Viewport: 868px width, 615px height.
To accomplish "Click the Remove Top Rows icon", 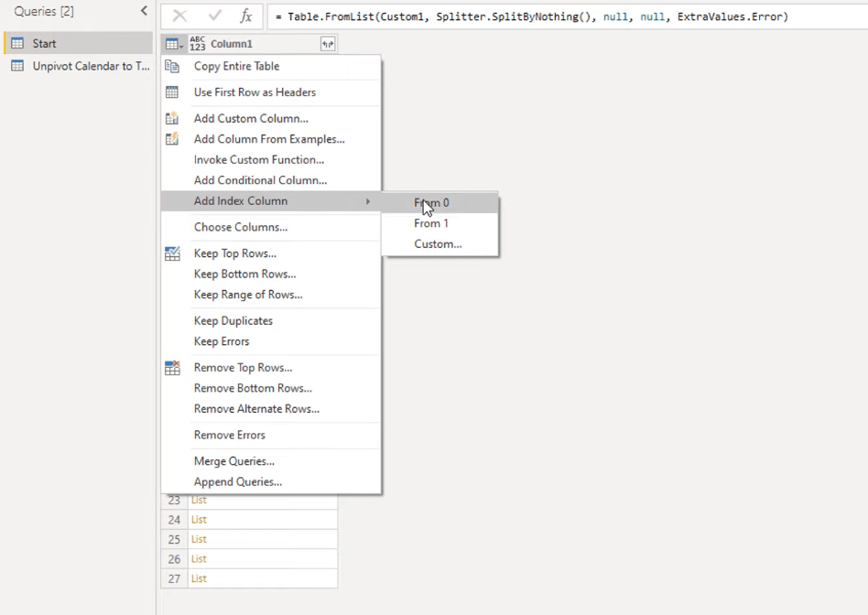I will [172, 368].
